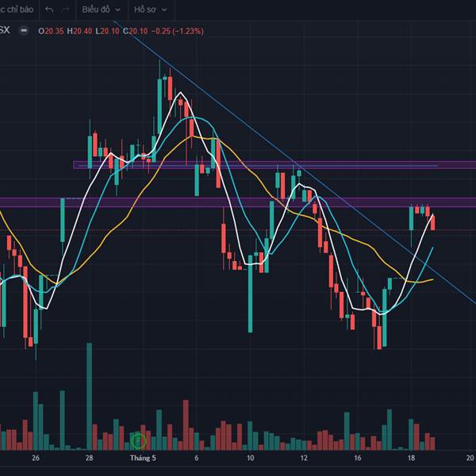Click the tallest green volume bar near 28
Viewport: 476px width, 476px height.
click(89, 396)
